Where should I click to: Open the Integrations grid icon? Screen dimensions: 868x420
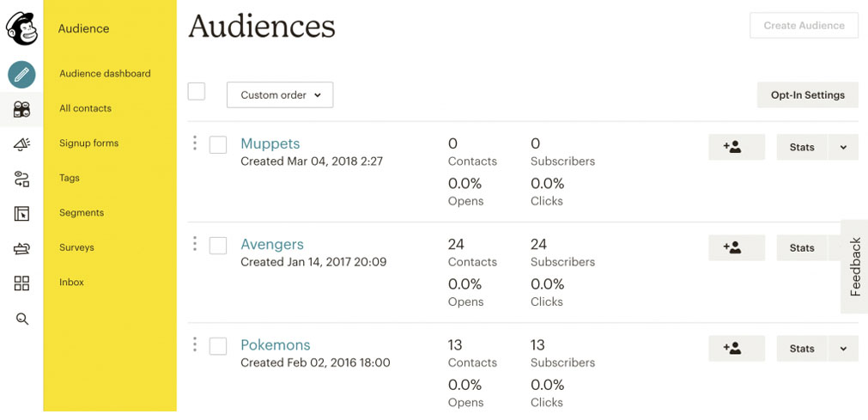[x=21, y=283]
